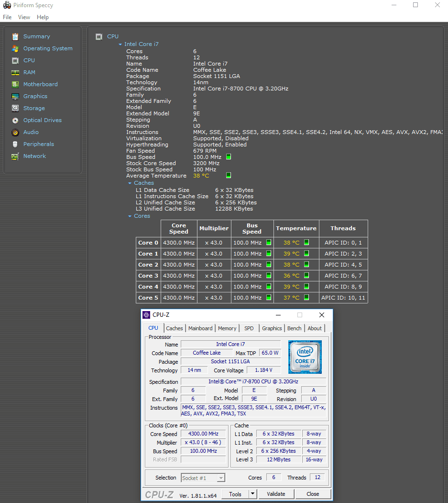Click the CPU-Z title bar app icon

(146, 315)
